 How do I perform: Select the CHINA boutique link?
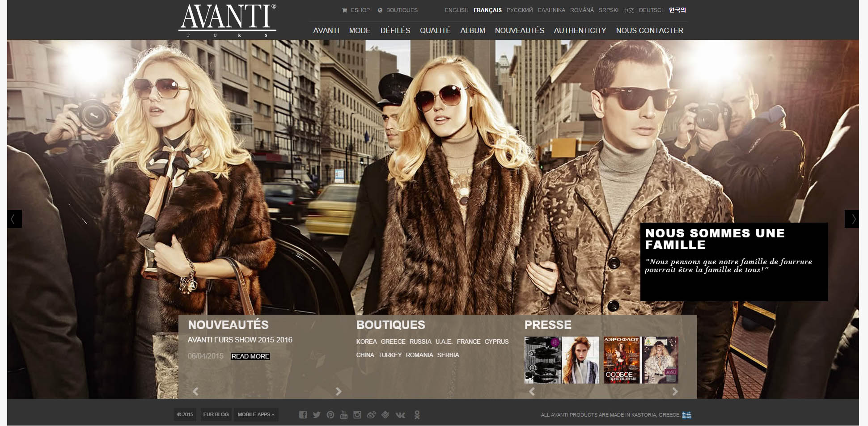pyautogui.click(x=365, y=355)
